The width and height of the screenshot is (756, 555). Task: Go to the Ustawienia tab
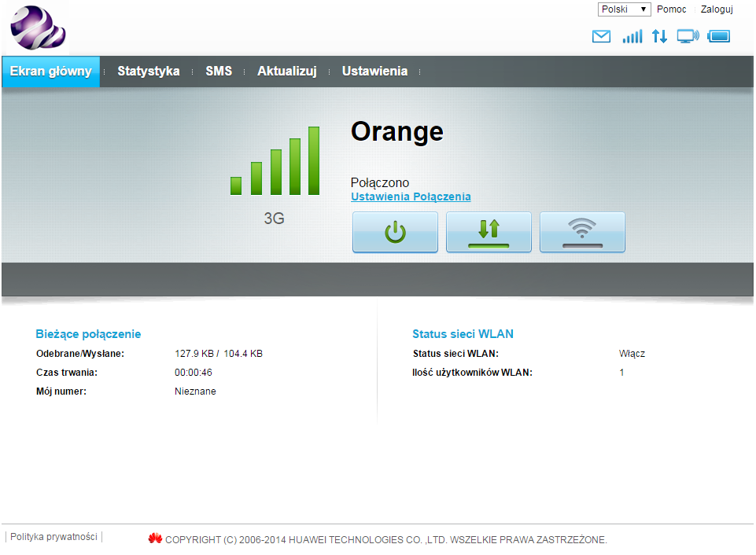(374, 72)
